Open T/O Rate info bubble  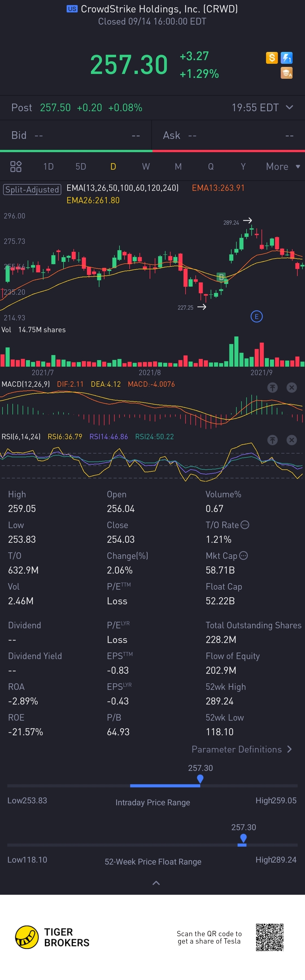click(x=245, y=525)
